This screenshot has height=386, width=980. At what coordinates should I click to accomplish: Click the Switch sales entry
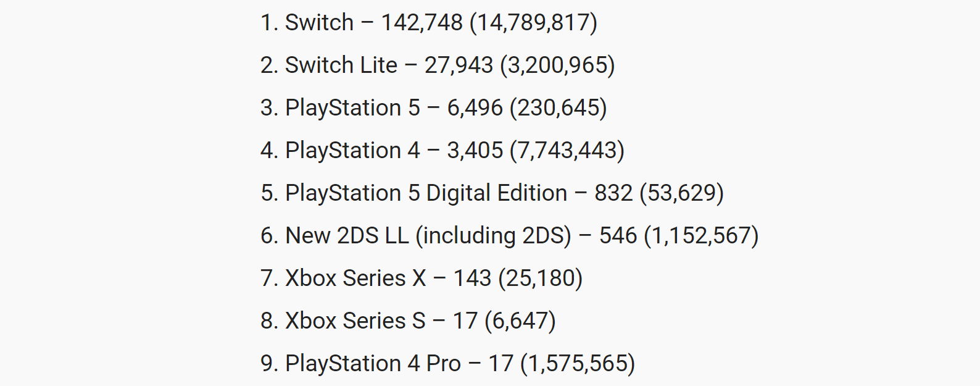coord(429,23)
